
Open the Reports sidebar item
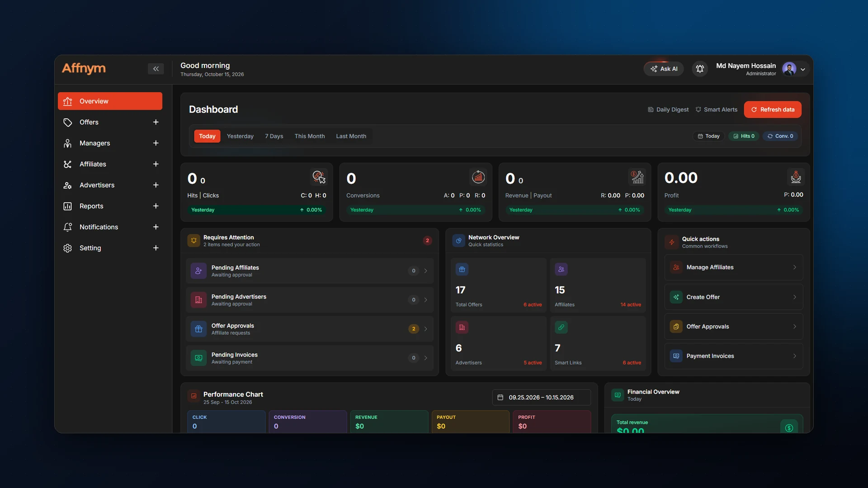pyautogui.click(x=91, y=206)
